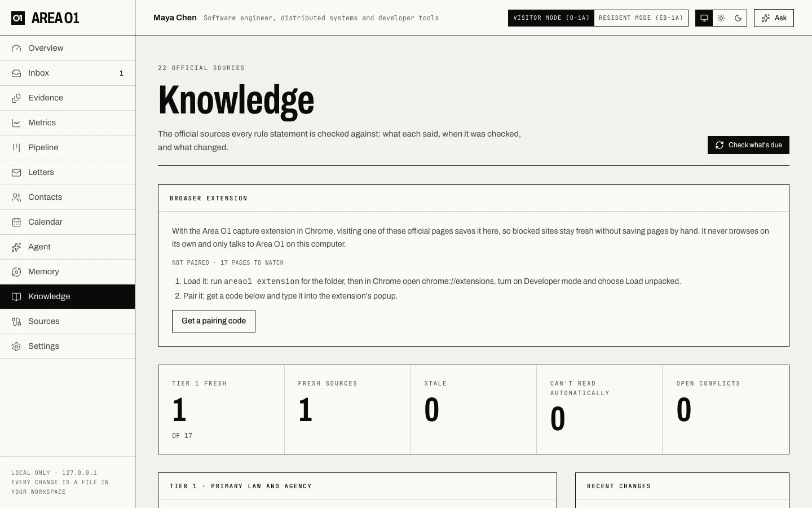Viewport: 812px width, 508px height.
Task: Click the Knowledge book icon in sidebar
Action: 16,297
